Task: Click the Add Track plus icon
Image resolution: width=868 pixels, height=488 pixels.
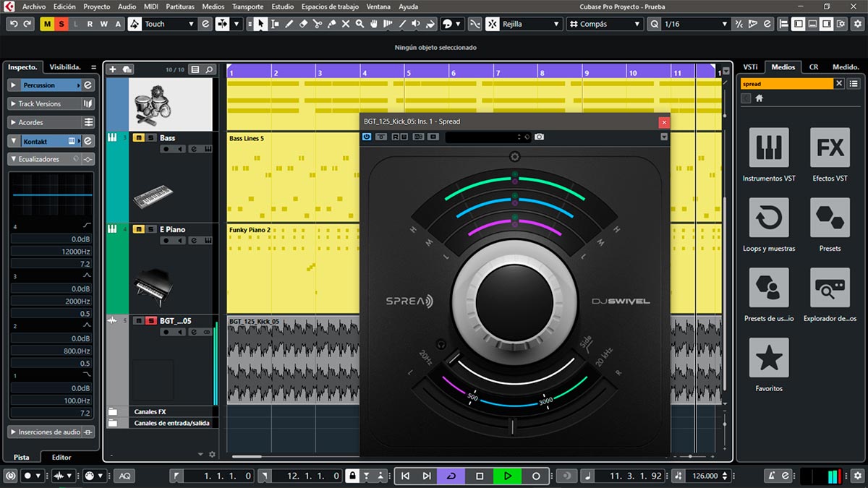Action: [x=112, y=69]
